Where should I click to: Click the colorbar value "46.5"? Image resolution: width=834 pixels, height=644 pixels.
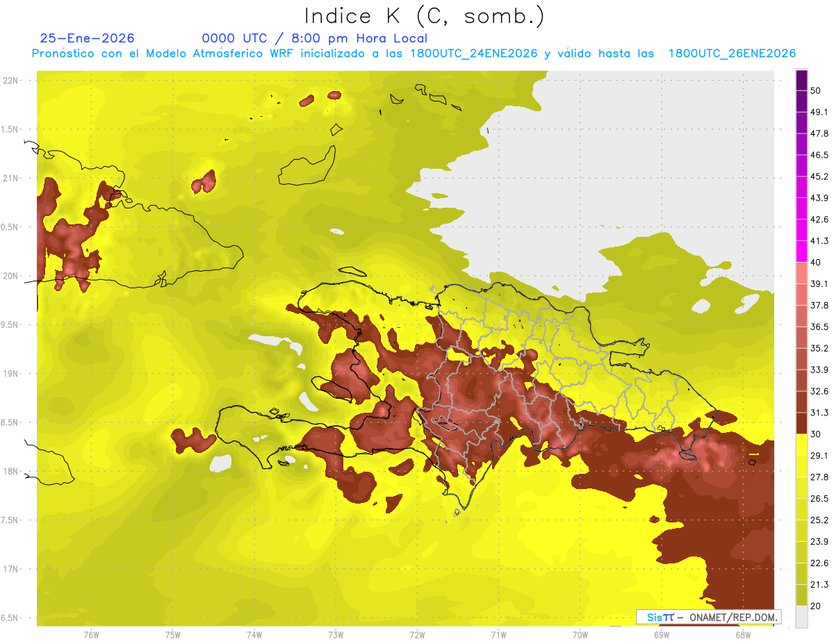819,155
